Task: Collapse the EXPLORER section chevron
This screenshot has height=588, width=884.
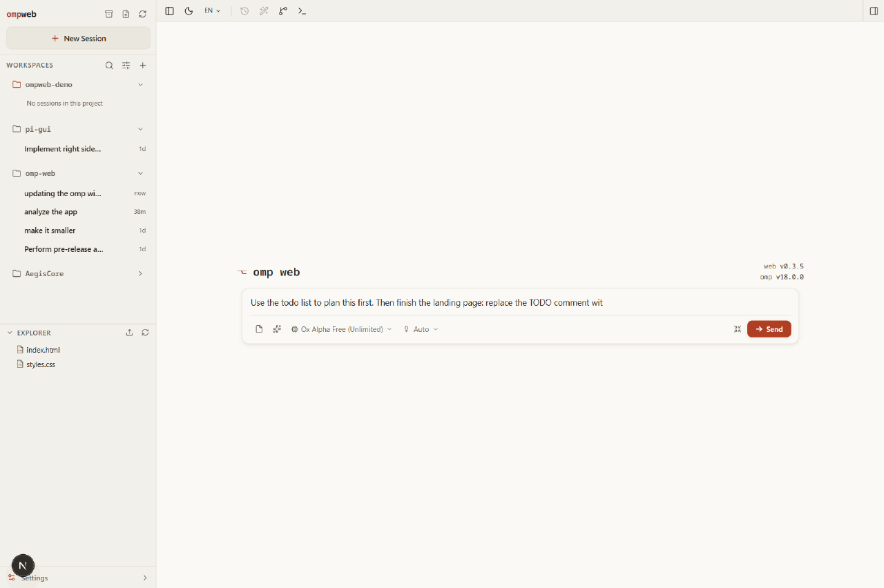Action: point(10,333)
